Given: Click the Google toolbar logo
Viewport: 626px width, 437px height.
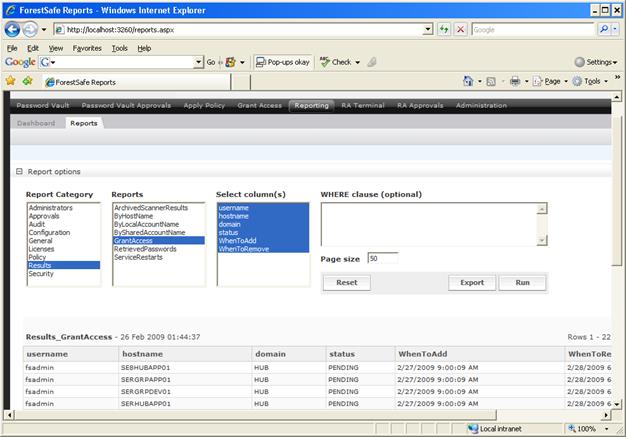Looking at the screenshot, I should pyautogui.click(x=20, y=62).
